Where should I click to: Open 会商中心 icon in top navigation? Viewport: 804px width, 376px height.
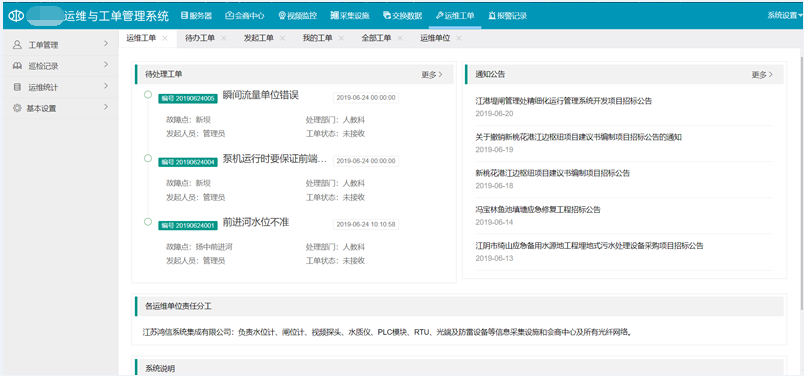tap(230, 16)
